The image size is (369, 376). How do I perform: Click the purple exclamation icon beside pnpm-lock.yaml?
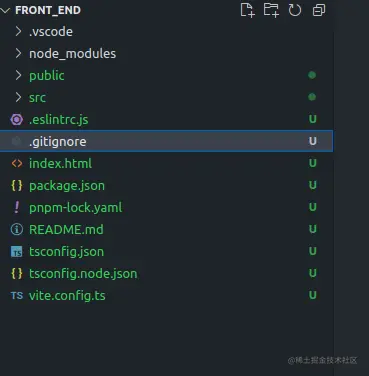(x=16, y=207)
